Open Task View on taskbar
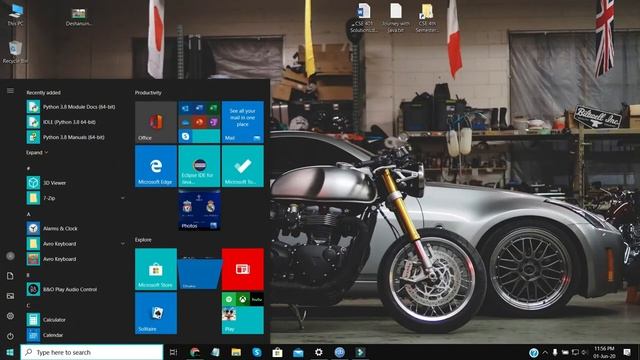The width and height of the screenshot is (640, 360). (173, 352)
